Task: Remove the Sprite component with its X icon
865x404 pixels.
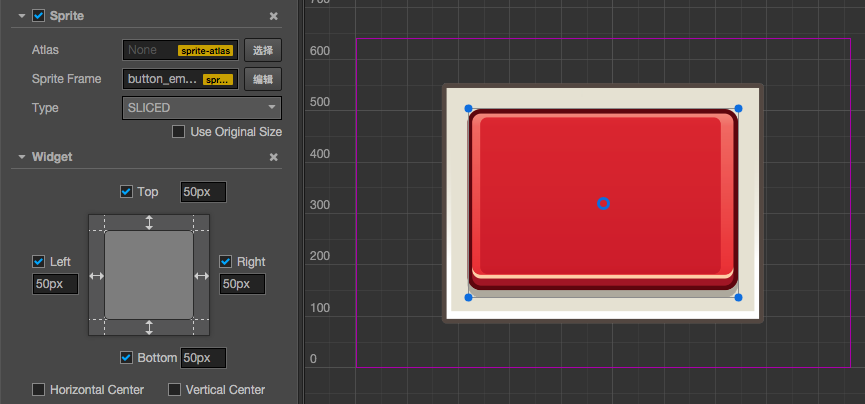Action: click(274, 16)
